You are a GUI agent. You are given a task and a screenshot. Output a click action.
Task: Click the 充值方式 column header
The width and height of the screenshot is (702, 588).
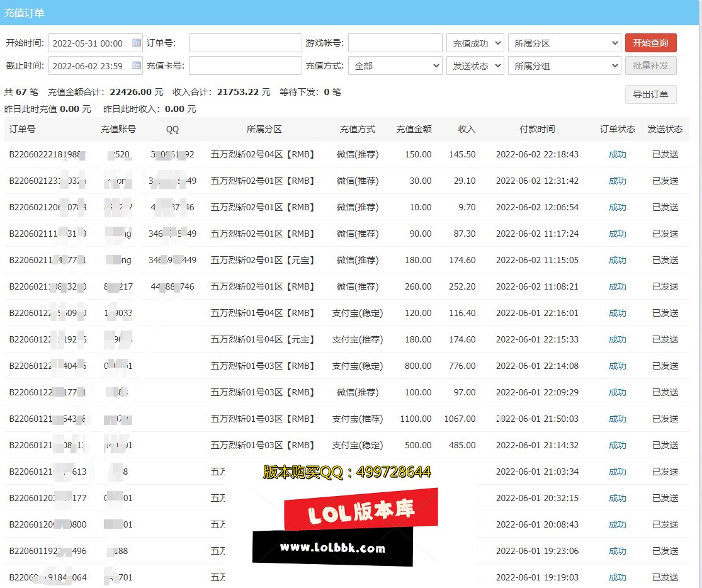pos(357,130)
